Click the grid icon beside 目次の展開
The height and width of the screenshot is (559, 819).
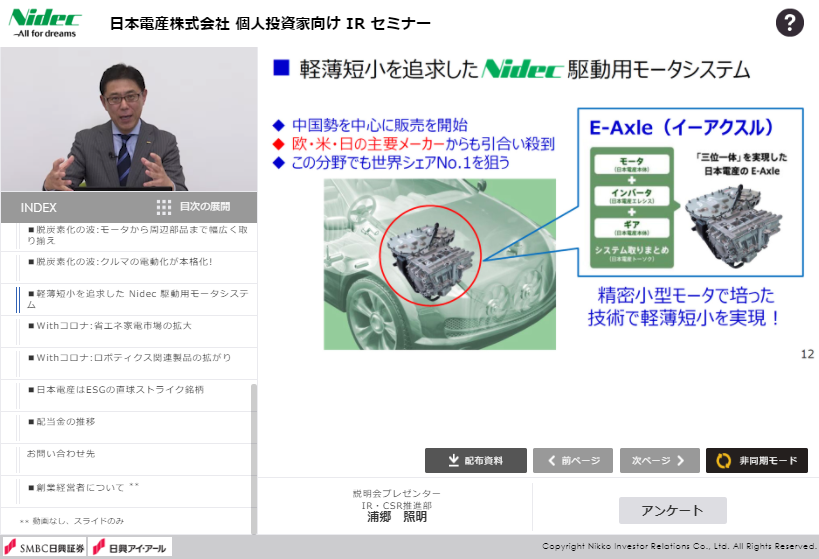163,207
